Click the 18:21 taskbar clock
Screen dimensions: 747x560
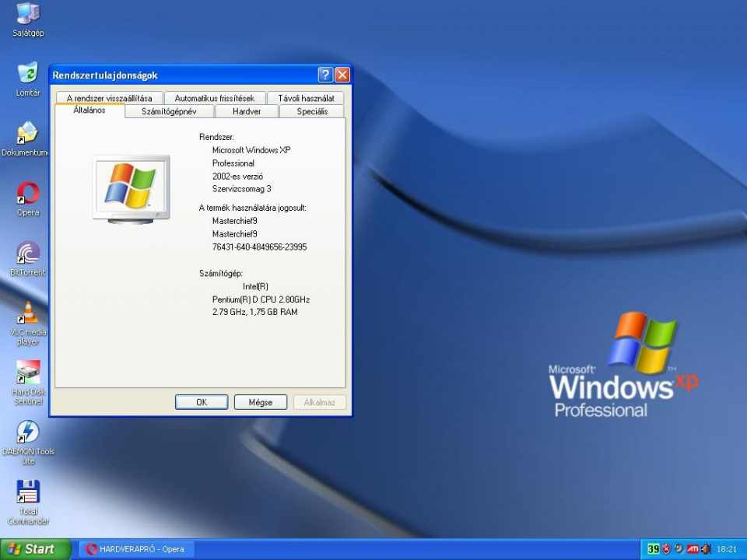pos(727,549)
